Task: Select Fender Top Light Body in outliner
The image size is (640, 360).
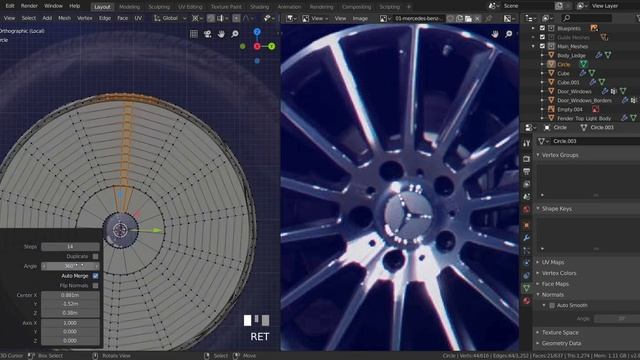Action: [x=584, y=118]
